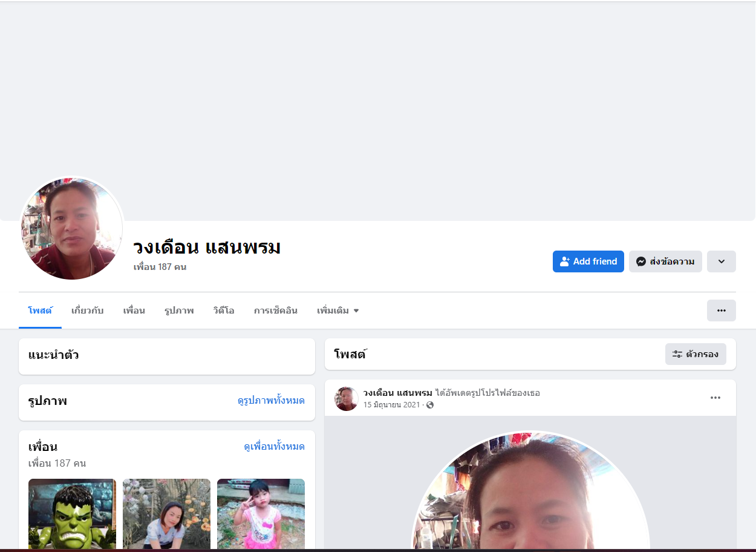Click เพื่อน 187 คน text in friends card
756x552 pixels.
pos(57,464)
